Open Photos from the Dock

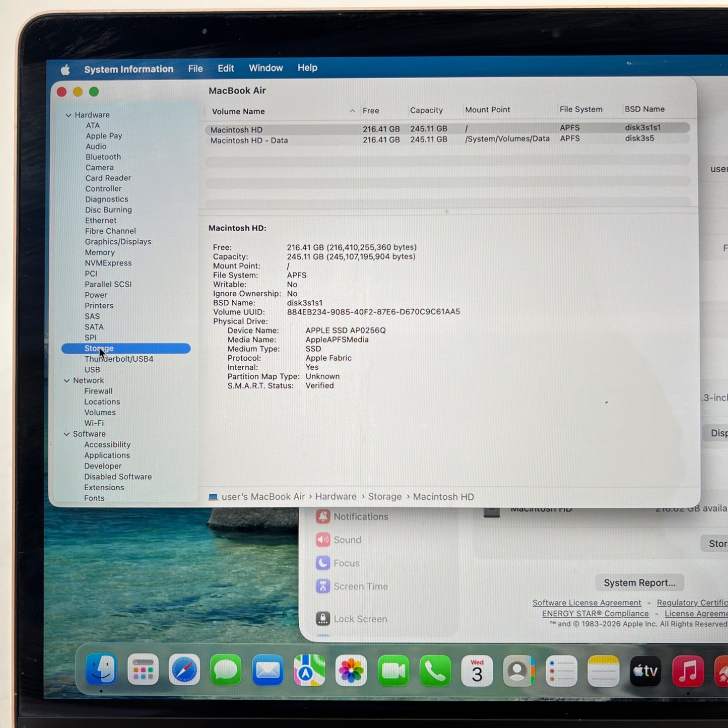click(x=351, y=670)
